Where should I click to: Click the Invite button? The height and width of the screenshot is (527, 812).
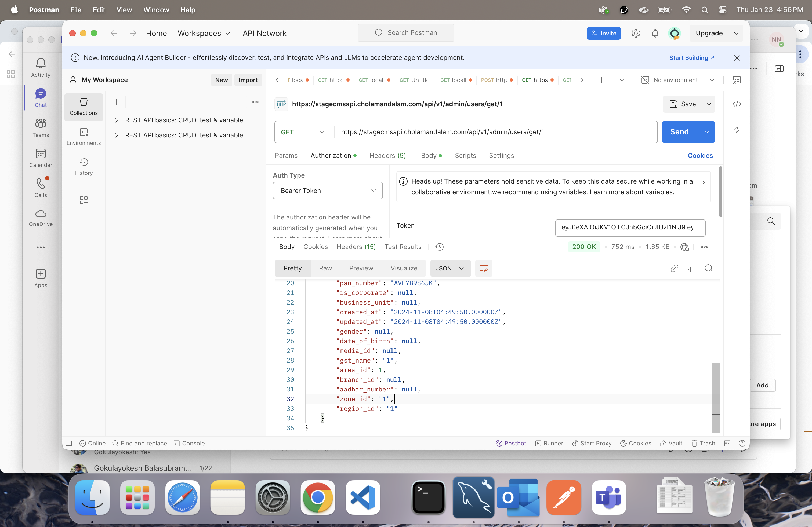(x=604, y=33)
